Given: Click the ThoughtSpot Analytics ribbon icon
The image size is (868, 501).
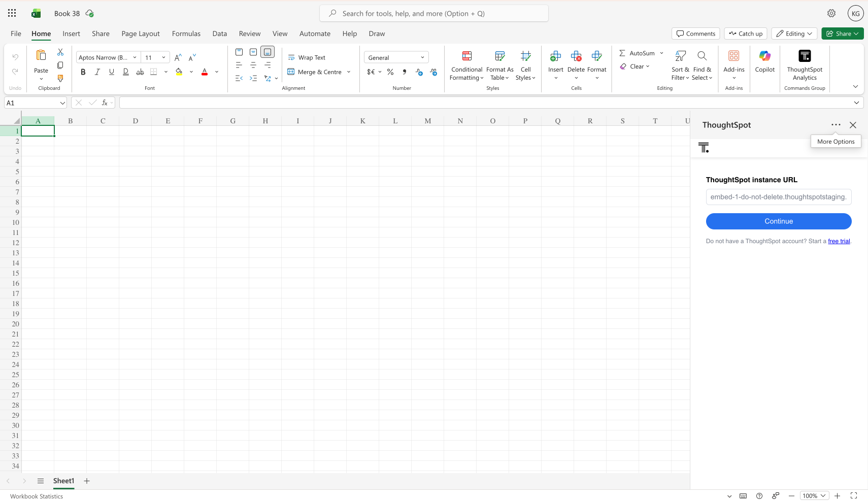Looking at the screenshot, I should pyautogui.click(x=805, y=56).
